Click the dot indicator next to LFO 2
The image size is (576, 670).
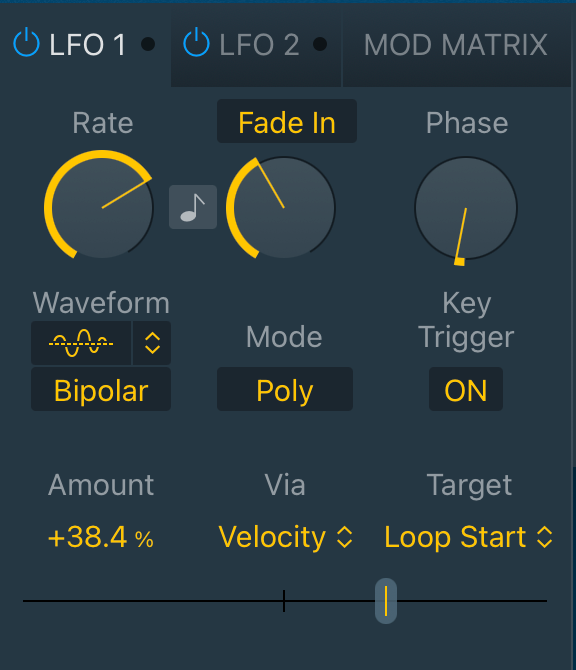click(x=320, y=44)
